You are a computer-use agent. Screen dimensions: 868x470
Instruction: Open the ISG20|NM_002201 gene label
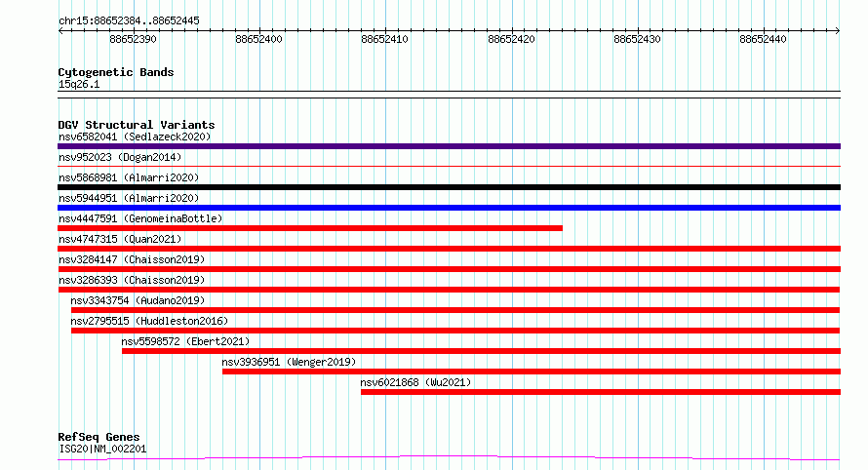pyautogui.click(x=102, y=449)
